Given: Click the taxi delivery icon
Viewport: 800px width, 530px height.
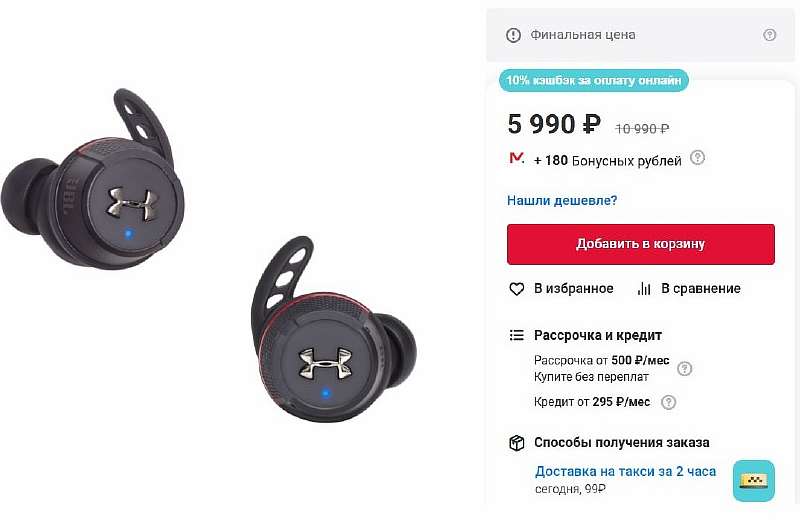Looking at the screenshot, I should coord(754,481).
